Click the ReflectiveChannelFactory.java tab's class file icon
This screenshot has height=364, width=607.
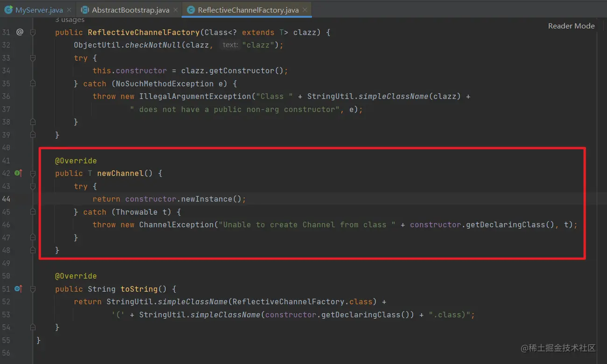[x=191, y=10]
